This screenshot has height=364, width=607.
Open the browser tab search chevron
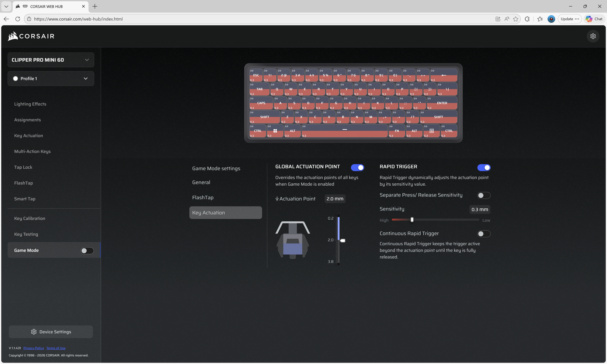[6, 6]
